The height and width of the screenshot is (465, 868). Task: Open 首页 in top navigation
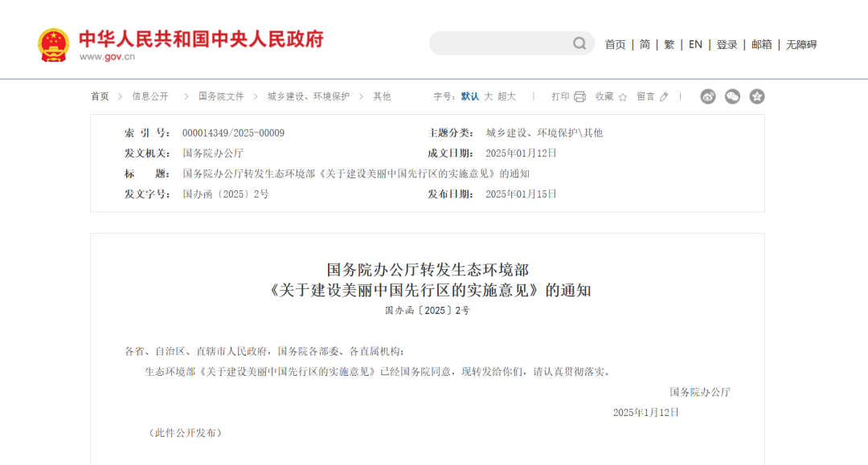click(x=615, y=45)
